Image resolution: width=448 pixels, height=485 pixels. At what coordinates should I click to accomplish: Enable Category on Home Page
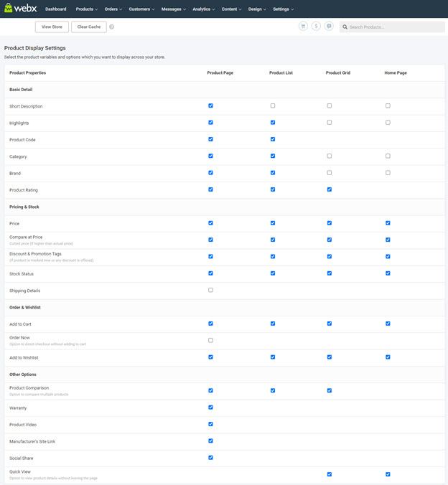point(388,156)
